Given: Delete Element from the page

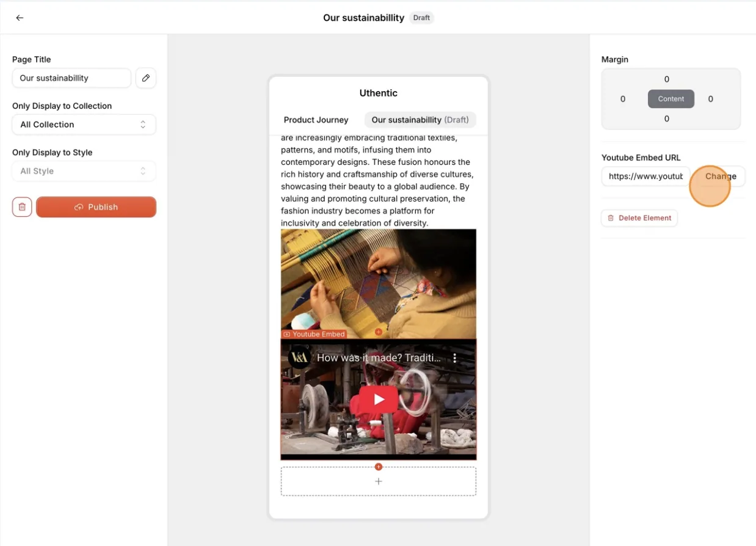Looking at the screenshot, I should click(x=639, y=218).
